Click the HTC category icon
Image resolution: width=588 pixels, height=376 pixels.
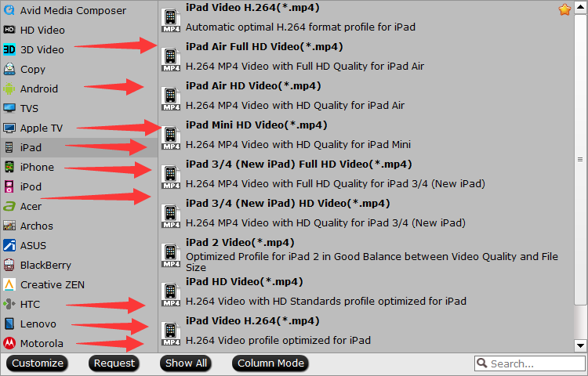(x=9, y=304)
